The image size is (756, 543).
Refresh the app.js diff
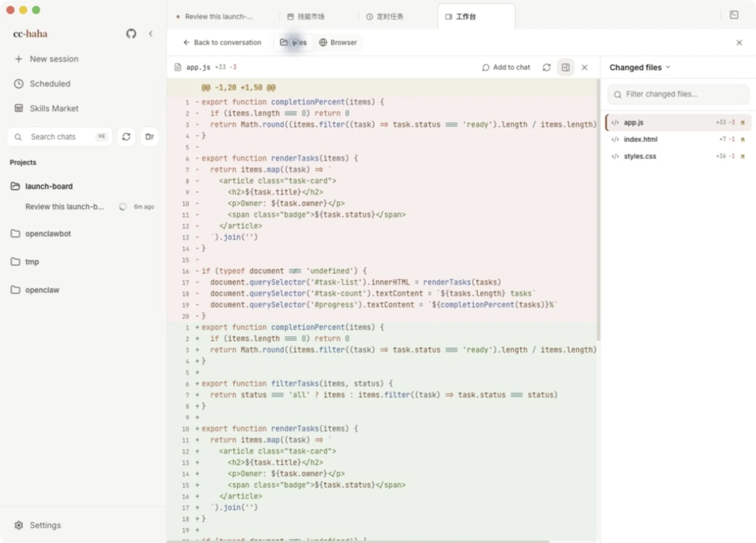point(547,67)
